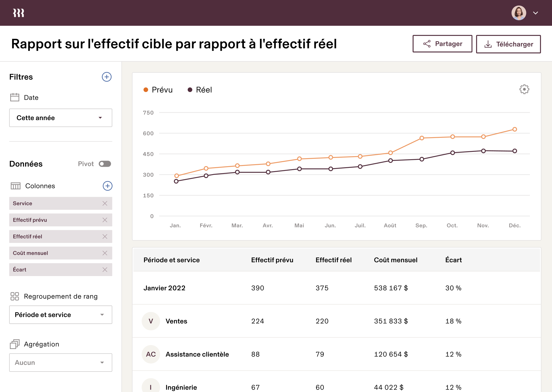Click the Coût mensuel column header
The width and height of the screenshot is (552, 392).
tap(396, 260)
